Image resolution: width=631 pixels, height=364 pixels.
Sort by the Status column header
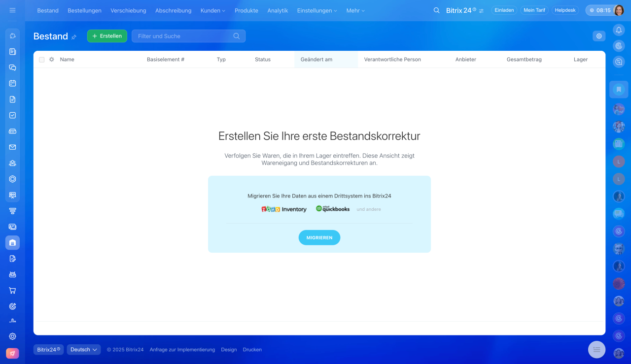pos(263,60)
